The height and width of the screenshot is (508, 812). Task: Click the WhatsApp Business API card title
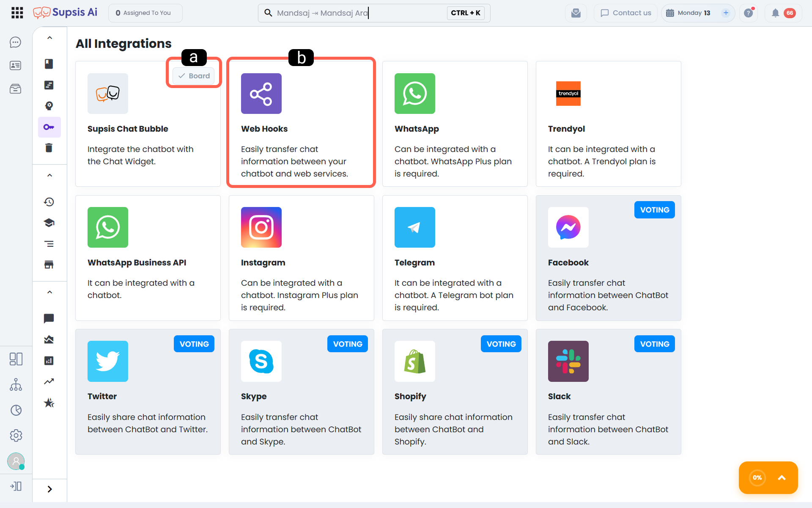coord(137,262)
